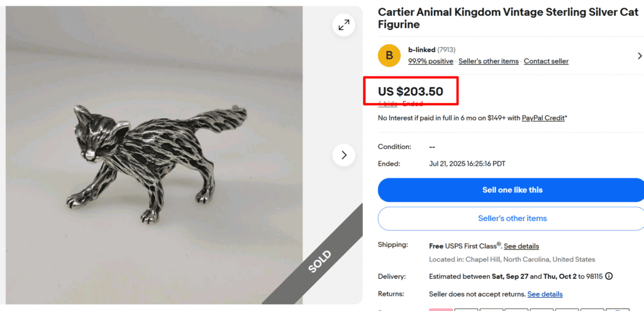644x311 pixels.
Task: View the 4 bids history link
Action: 387,104
